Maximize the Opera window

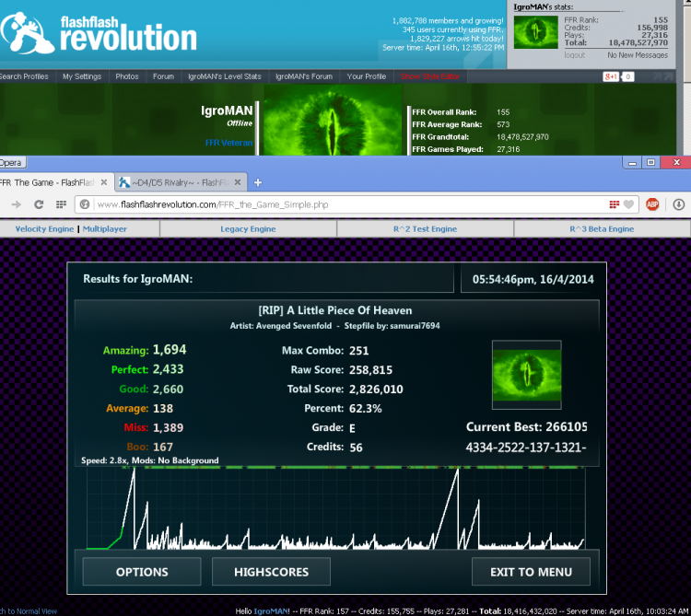650,162
